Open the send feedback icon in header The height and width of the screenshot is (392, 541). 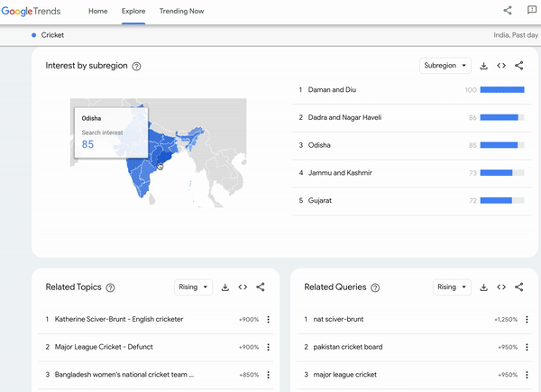532,10
